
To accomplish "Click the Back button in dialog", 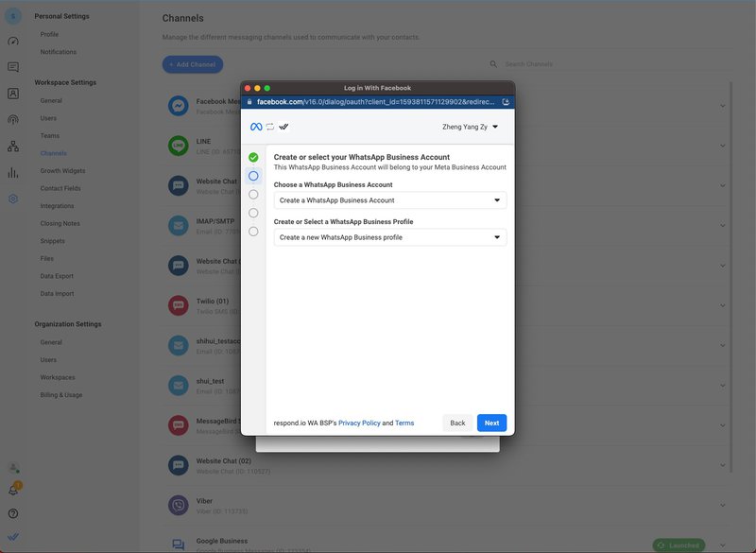I will [x=457, y=423].
